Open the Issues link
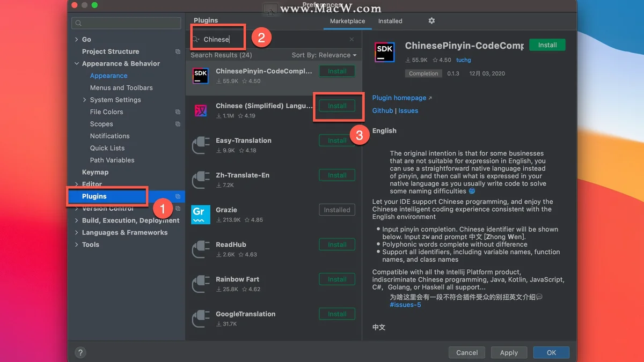 tap(408, 110)
